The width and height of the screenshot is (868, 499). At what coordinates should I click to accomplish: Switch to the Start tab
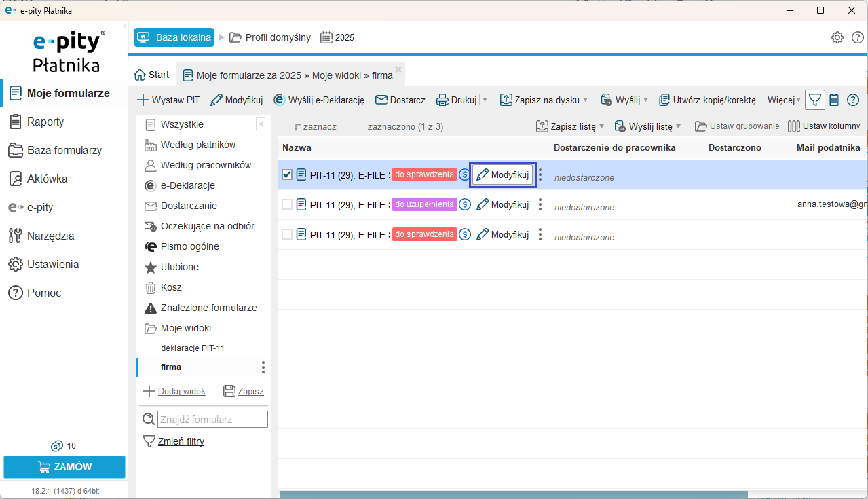pos(151,75)
